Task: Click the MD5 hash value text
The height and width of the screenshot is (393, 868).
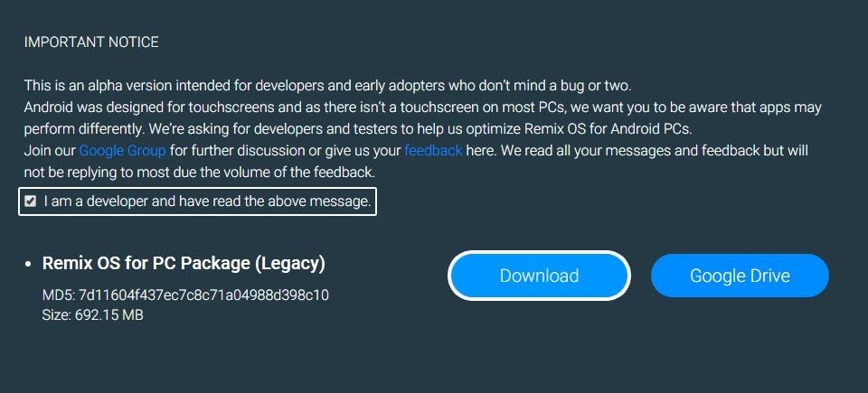Action: click(x=203, y=295)
